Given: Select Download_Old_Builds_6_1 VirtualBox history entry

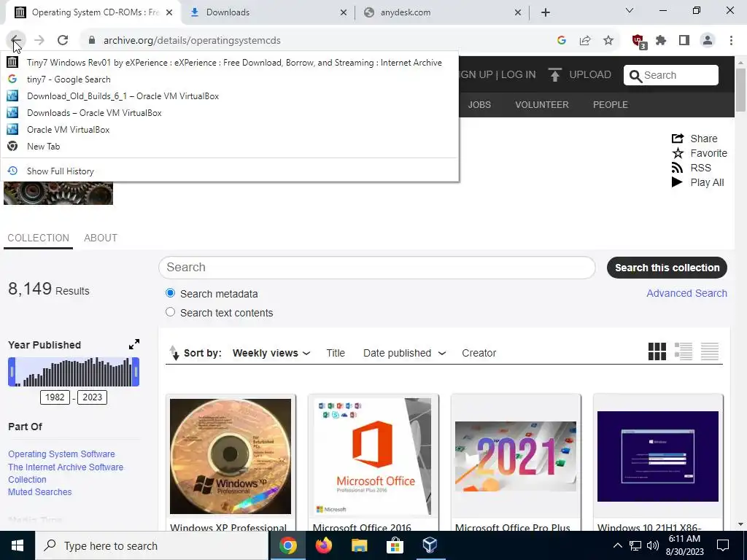Looking at the screenshot, I should click(229, 96).
